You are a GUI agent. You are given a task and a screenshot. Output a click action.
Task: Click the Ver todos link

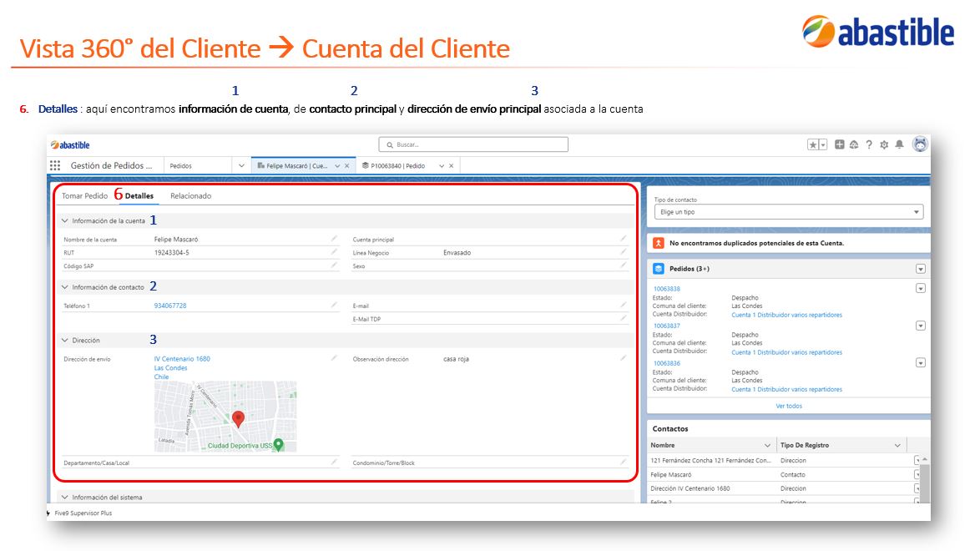(789, 406)
